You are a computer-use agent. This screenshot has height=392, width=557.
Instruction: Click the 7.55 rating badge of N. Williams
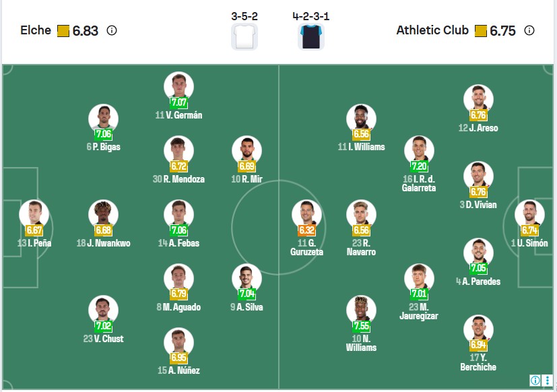362,325
